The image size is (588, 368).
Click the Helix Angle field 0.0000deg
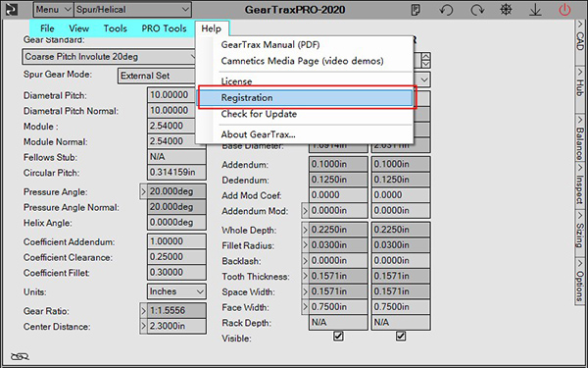(176, 223)
